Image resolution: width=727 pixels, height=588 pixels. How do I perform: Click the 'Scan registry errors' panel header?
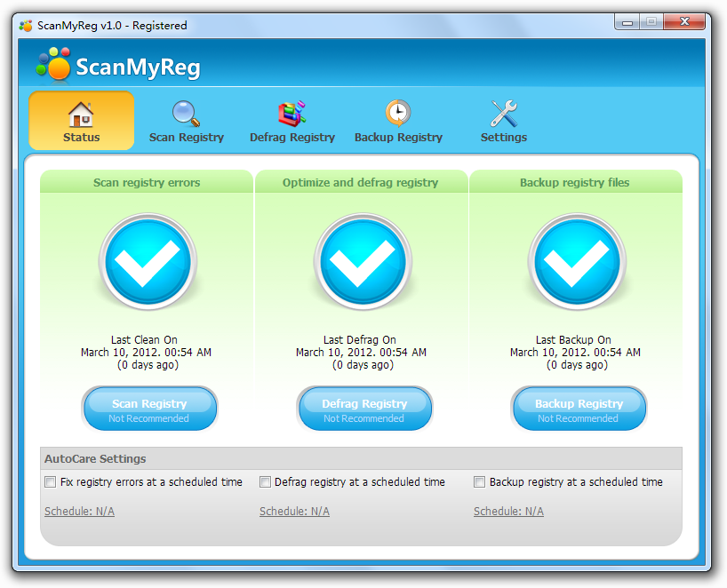coord(147,182)
